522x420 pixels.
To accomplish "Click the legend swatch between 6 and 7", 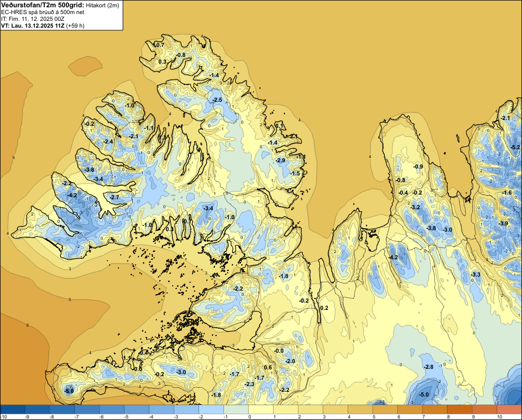I will [x=410, y=409].
